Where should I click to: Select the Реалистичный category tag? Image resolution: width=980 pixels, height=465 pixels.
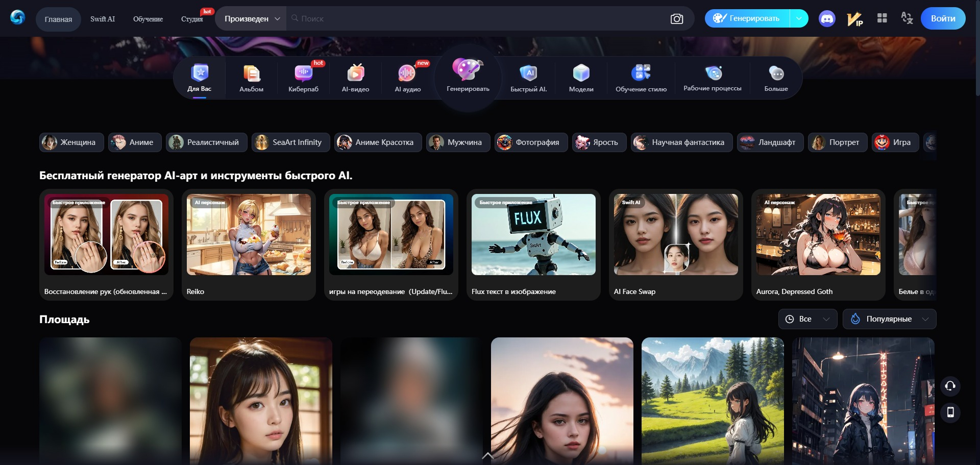click(x=206, y=142)
